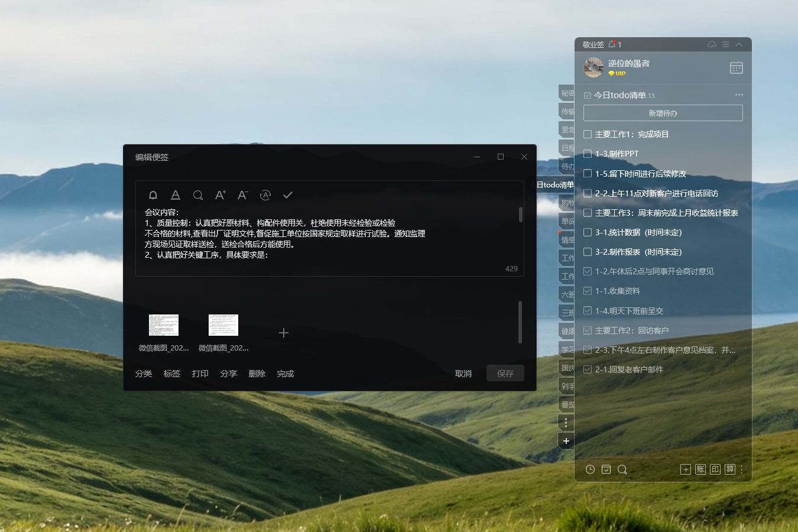The height and width of the screenshot is (532, 798).
Task: Open the font color tool in editor toolbar
Action: [176, 195]
